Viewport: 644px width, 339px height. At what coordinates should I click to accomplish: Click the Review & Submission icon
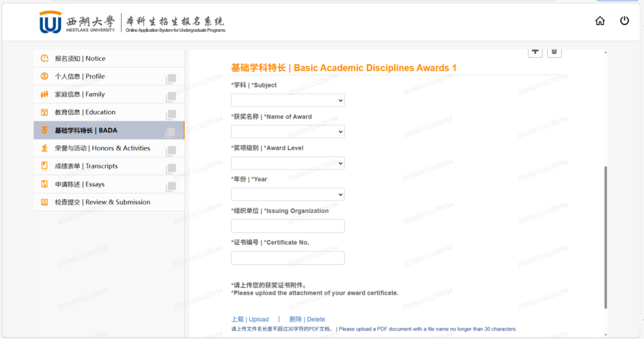tap(44, 202)
